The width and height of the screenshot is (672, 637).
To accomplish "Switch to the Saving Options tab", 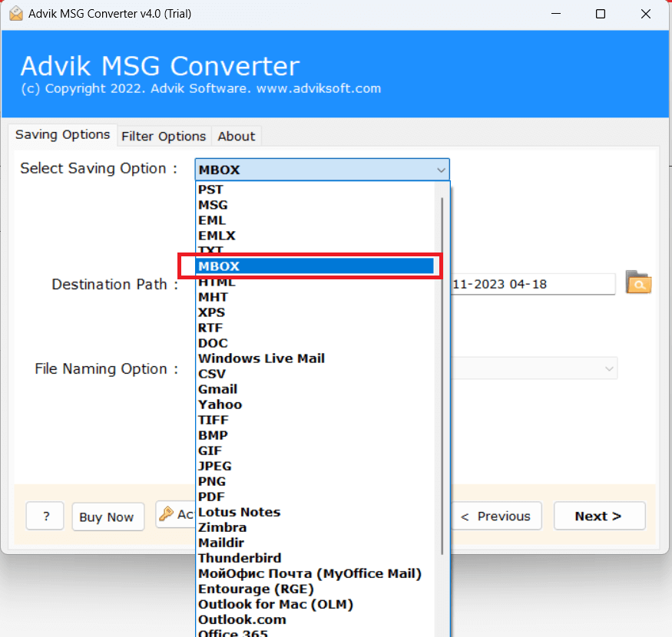I will click(62, 134).
